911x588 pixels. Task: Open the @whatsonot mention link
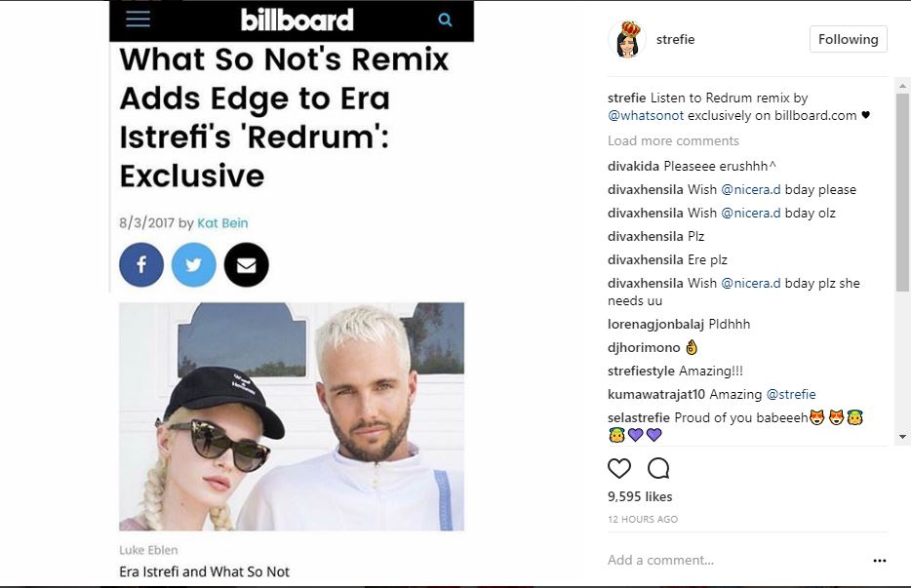(x=646, y=116)
